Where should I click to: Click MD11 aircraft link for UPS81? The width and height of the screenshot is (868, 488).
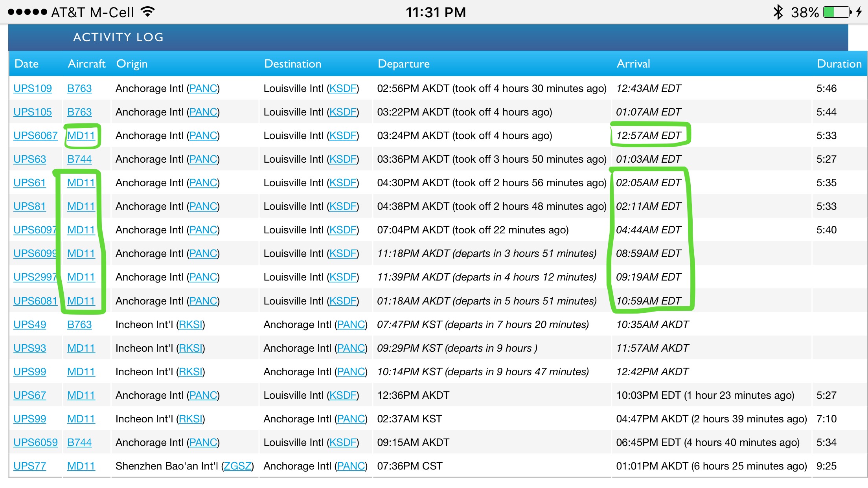pos(81,206)
